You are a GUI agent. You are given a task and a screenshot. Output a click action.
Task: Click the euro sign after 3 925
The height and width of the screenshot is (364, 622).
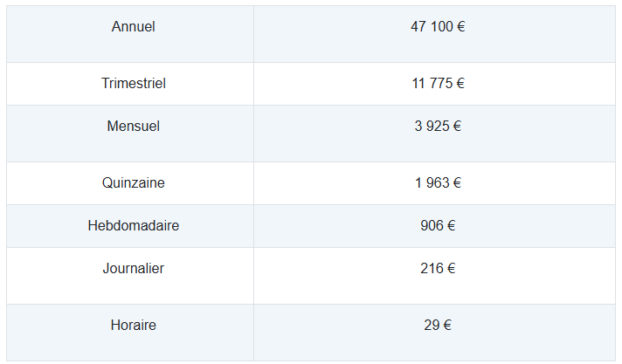click(x=458, y=126)
